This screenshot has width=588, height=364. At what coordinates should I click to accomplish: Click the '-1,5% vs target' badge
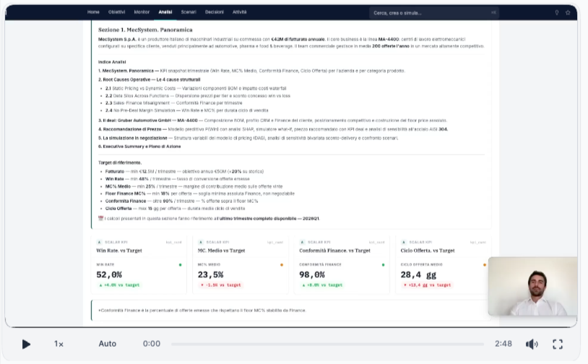(x=221, y=285)
